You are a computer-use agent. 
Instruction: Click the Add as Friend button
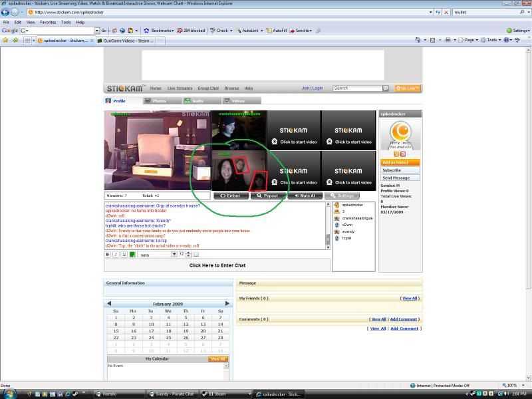click(400, 162)
